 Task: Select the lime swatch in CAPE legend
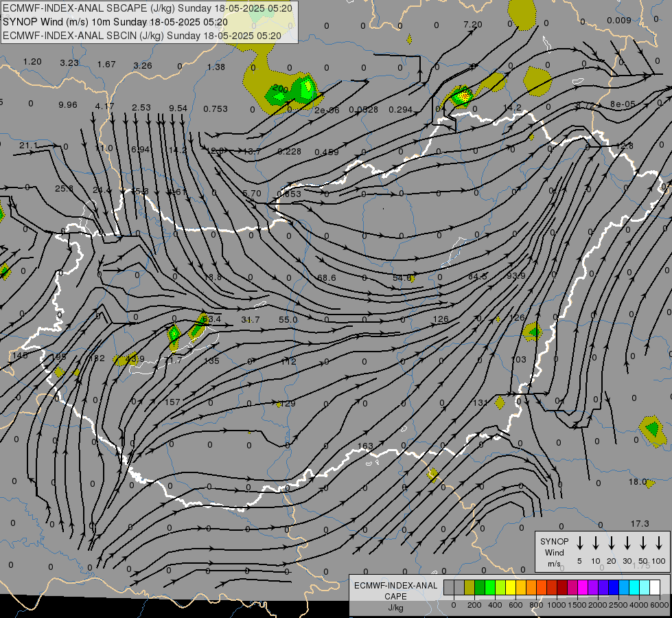pos(500,588)
